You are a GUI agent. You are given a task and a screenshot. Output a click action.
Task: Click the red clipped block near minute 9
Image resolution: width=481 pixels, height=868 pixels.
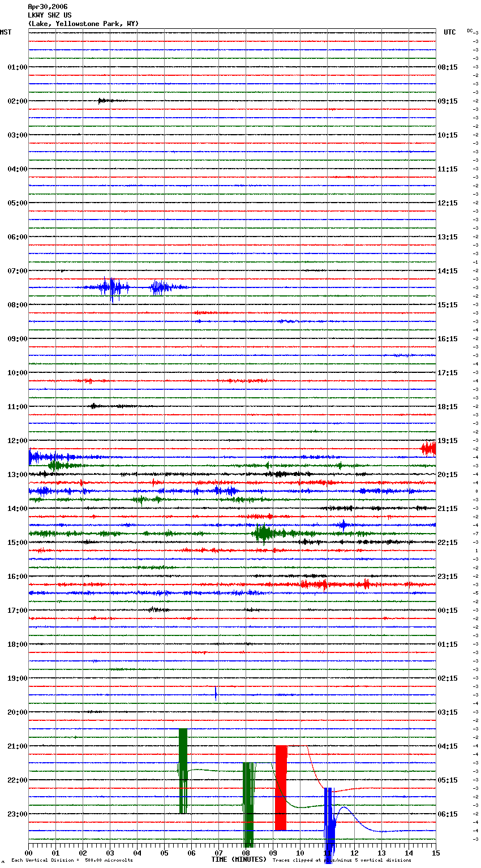pos(281,788)
